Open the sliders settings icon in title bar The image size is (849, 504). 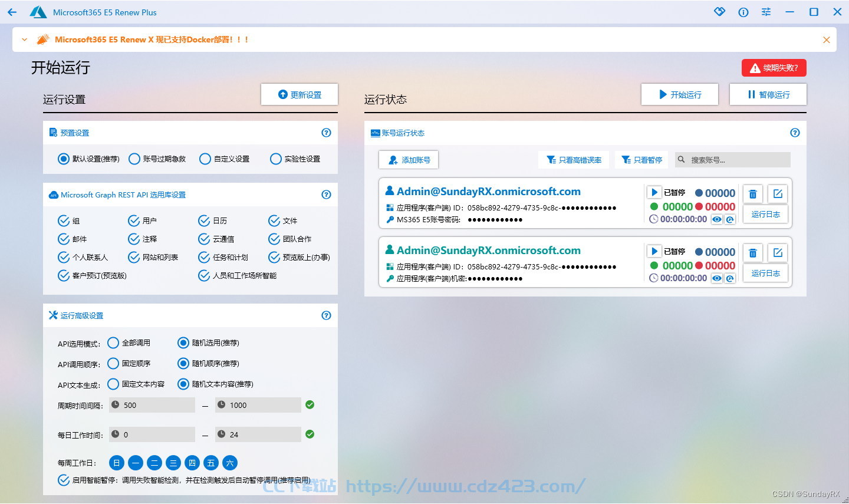coord(766,12)
